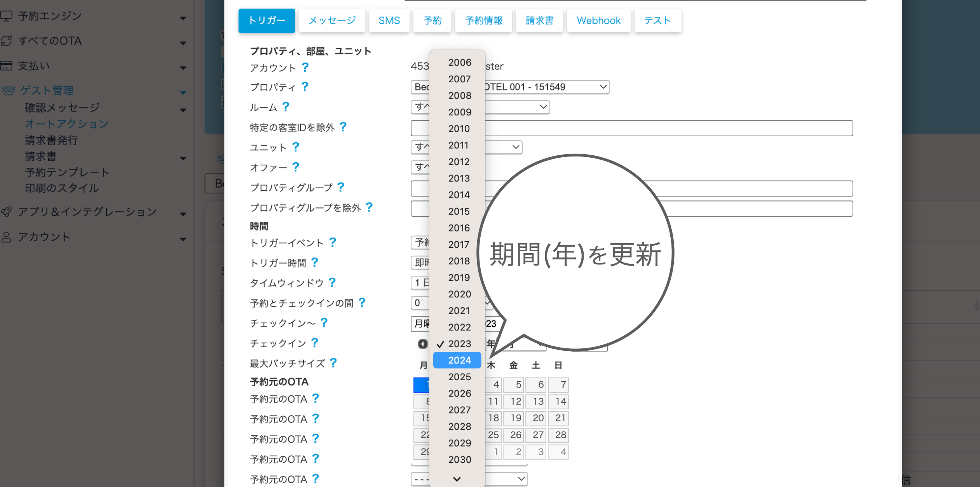This screenshot has width=980, height=487.
Task: Pick day 13 in the calendar
Action: tap(538, 401)
